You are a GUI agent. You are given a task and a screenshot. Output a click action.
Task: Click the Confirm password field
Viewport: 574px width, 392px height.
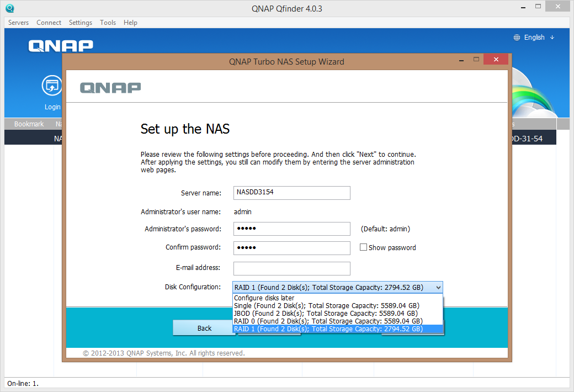[x=292, y=248]
